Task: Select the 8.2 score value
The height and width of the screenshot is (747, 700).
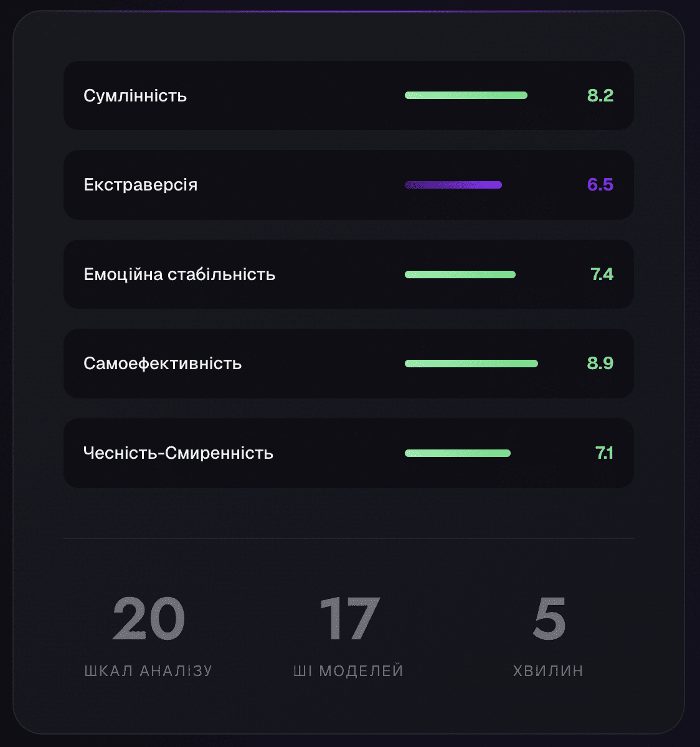Action: [600, 96]
